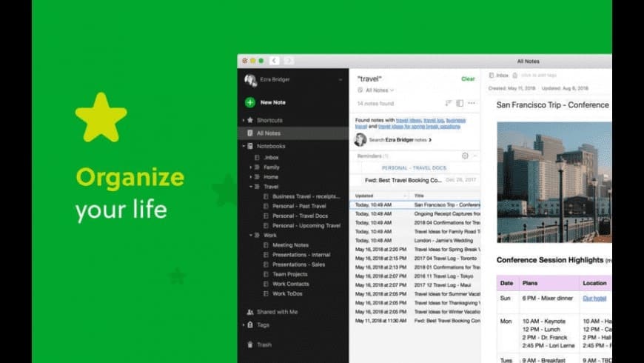Open the Ezra Bridger account dropdown

point(341,79)
